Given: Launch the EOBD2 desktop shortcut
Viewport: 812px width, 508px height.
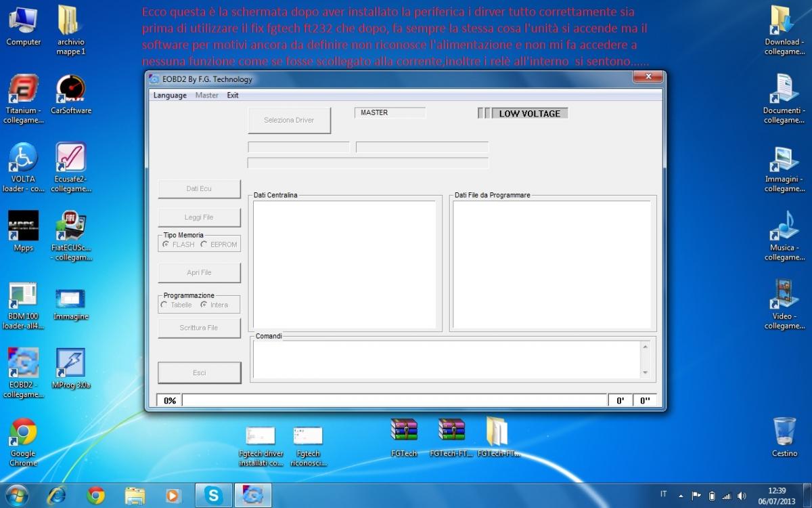Looking at the screenshot, I should (24, 373).
